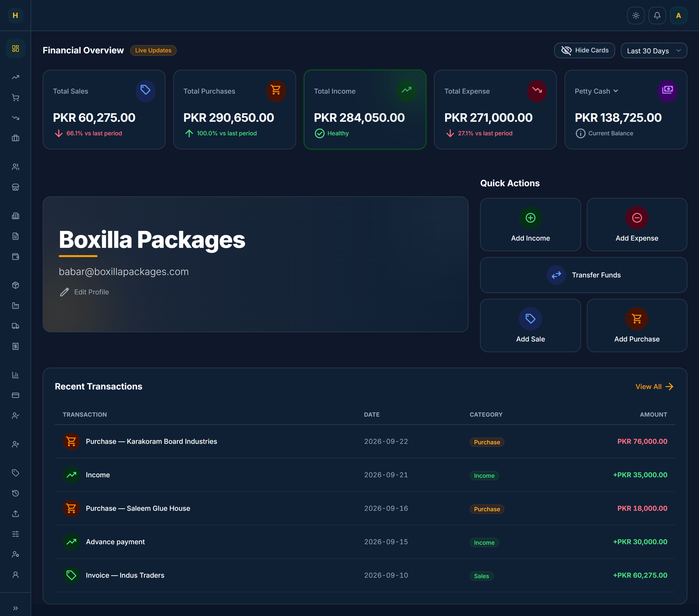Open View All transactions link
The image size is (699, 616).
coord(655,386)
